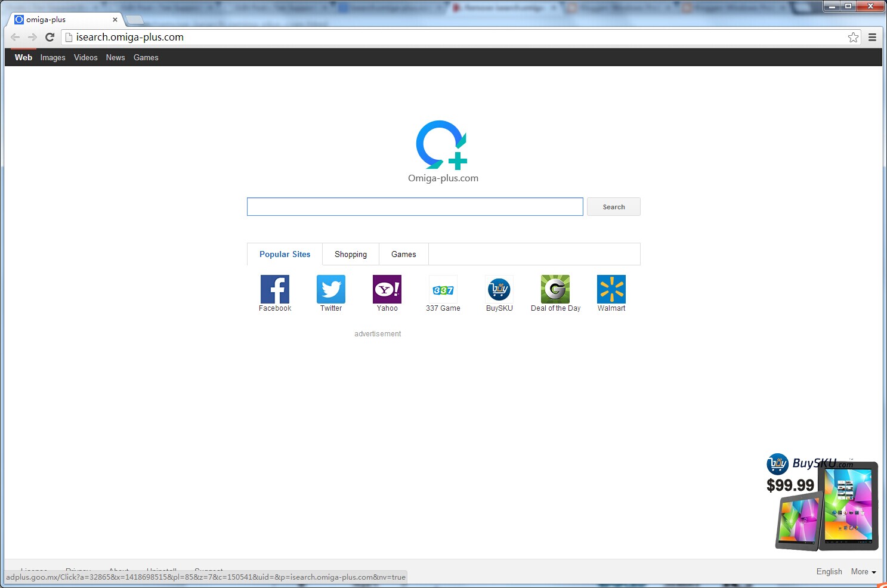Screen dimensions: 887x588
Task: Launch the 337 Game shortcut
Action: (443, 289)
